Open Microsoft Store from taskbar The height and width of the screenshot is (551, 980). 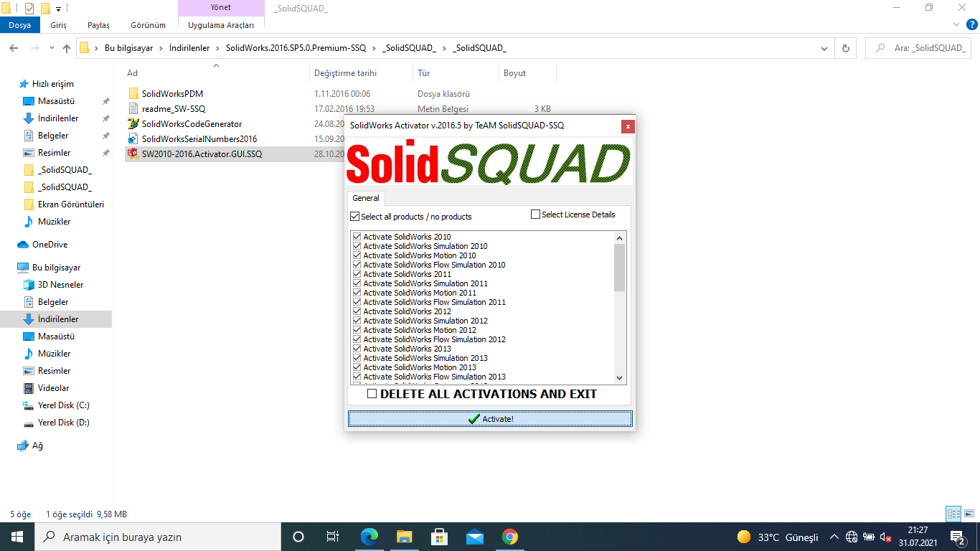439,537
